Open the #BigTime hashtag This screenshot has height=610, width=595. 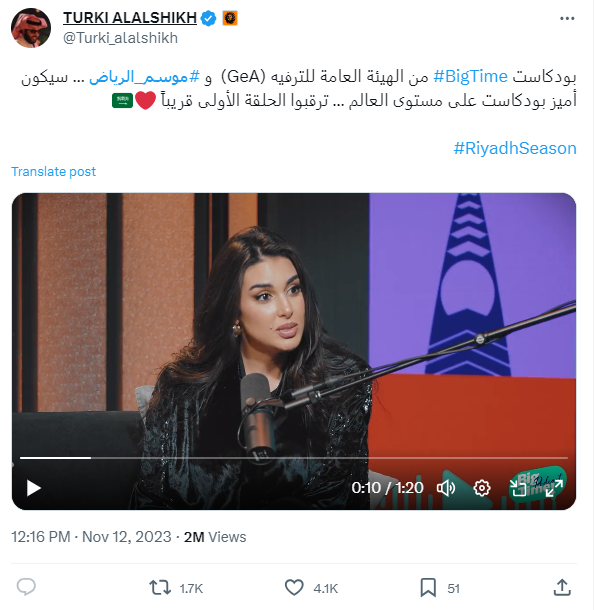pos(470,77)
